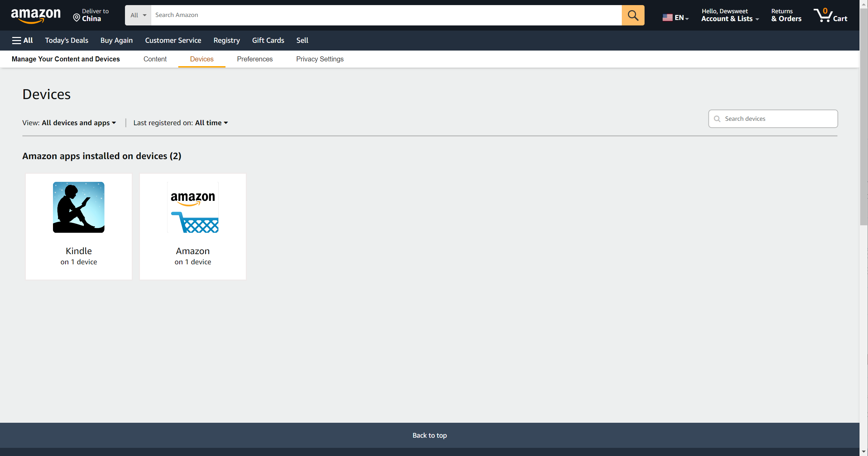Click the scrollbar down arrow

pyautogui.click(x=864, y=452)
